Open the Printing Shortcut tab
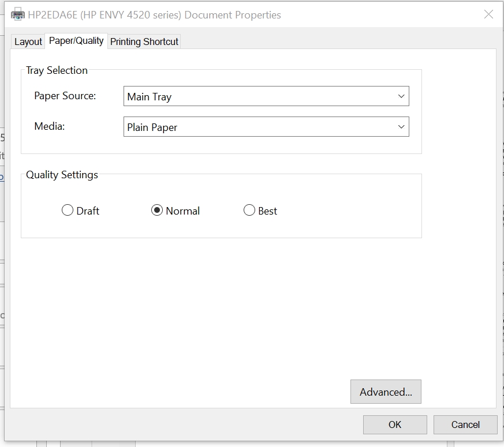Viewport: 504px width, 447px height. click(x=144, y=42)
